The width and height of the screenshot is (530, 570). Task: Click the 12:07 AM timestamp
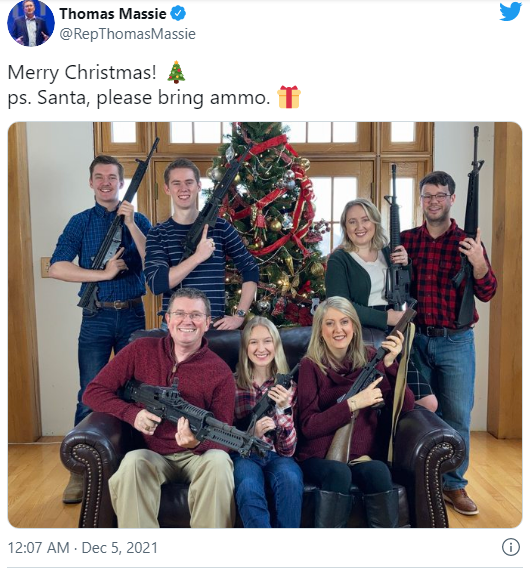coord(38,548)
